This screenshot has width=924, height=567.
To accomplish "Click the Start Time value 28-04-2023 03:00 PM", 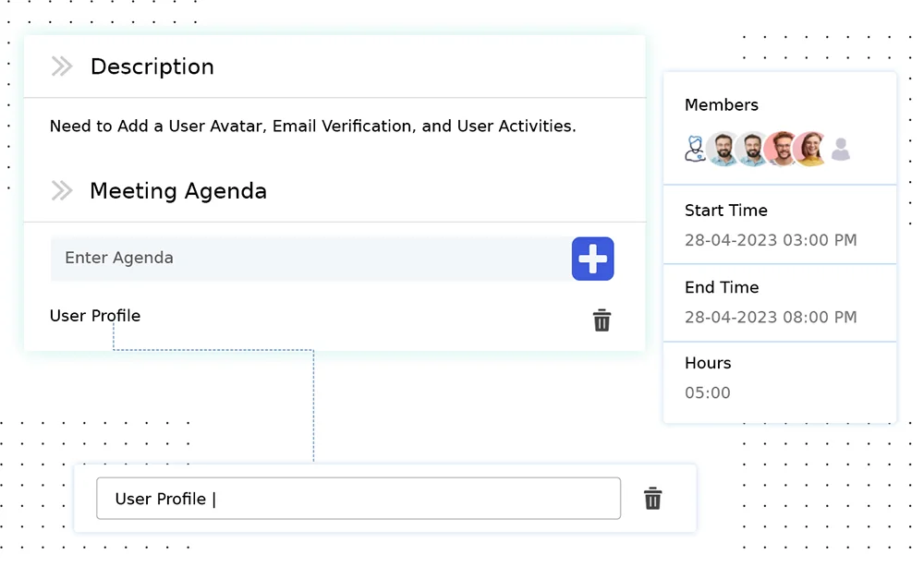I will (x=770, y=239).
